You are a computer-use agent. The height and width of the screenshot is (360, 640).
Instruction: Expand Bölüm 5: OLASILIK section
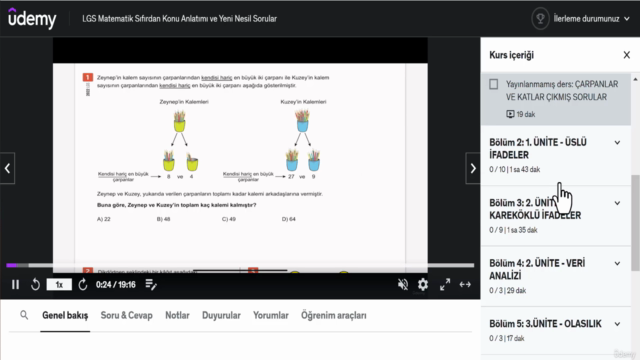(x=556, y=331)
